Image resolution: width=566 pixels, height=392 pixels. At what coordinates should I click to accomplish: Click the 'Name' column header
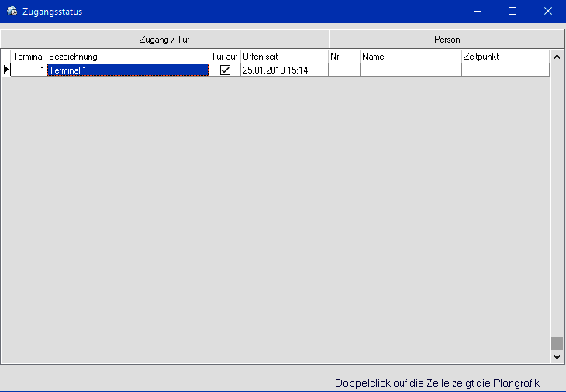pos(411,57)
